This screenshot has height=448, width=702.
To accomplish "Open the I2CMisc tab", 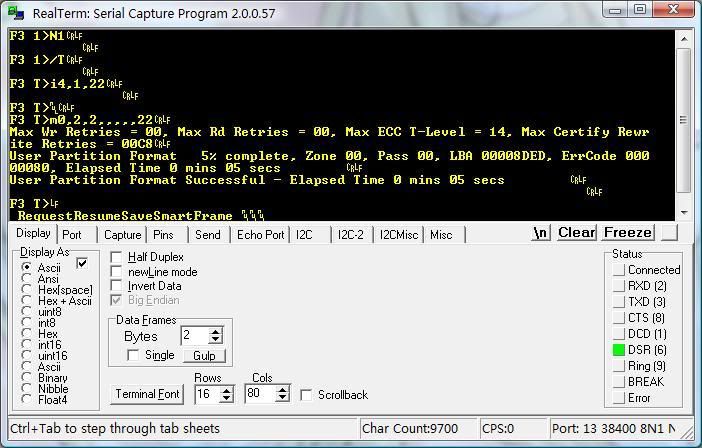I will pyautogui.click(x=398, y=235).
